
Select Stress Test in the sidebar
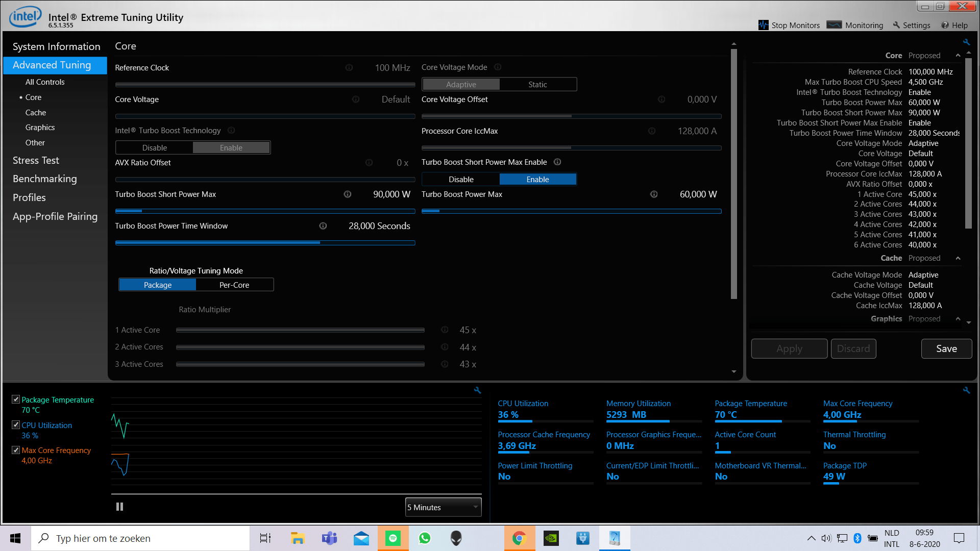36,160
